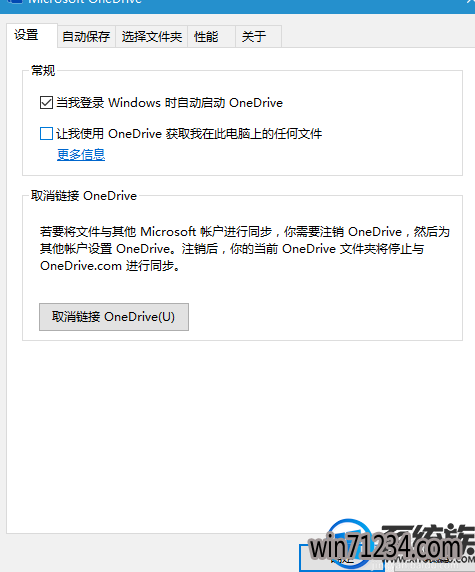The height and width of the screenshot is (572, 475).
Task: Switch to the 性能 tab
Action: pyautogui.click(x=212, y=36)
